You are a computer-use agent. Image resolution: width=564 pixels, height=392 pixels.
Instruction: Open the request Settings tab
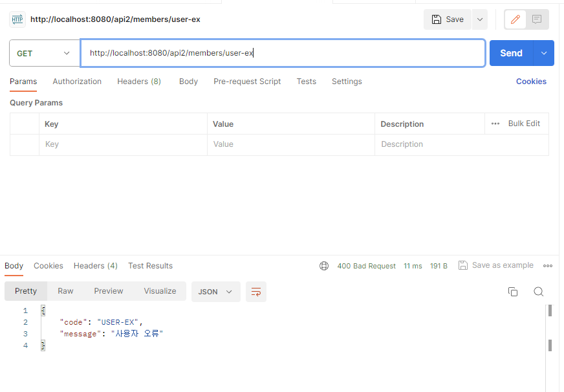click(x=347, y=82)
